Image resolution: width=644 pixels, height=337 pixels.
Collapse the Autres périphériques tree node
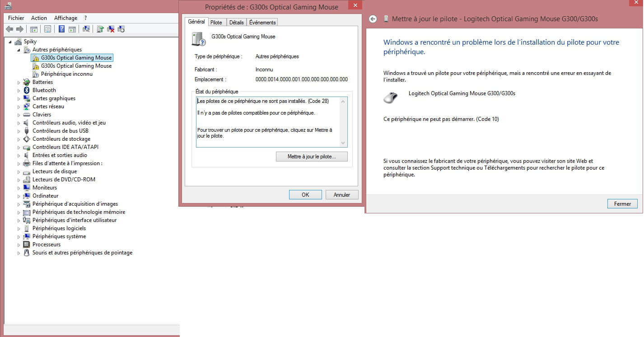pos(19,50)
